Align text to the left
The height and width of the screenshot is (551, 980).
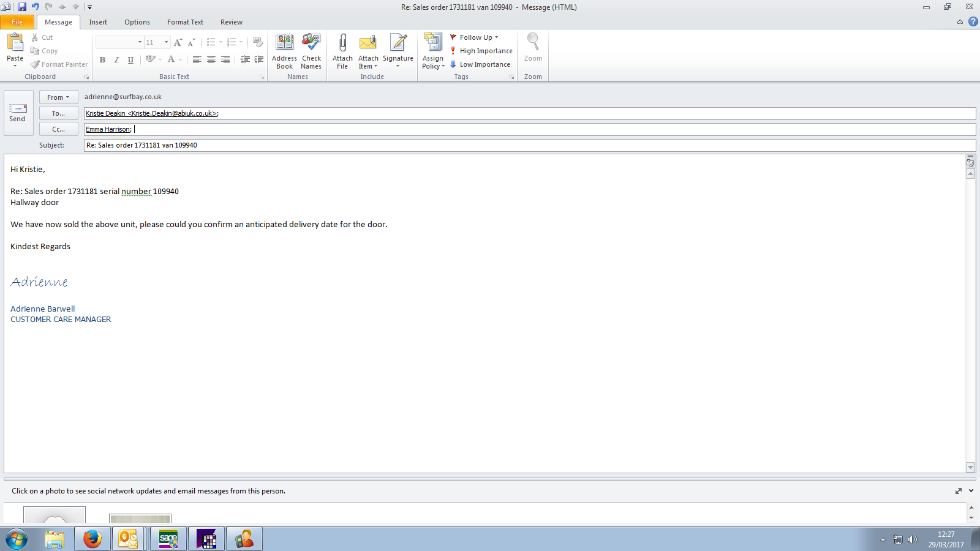197,59
